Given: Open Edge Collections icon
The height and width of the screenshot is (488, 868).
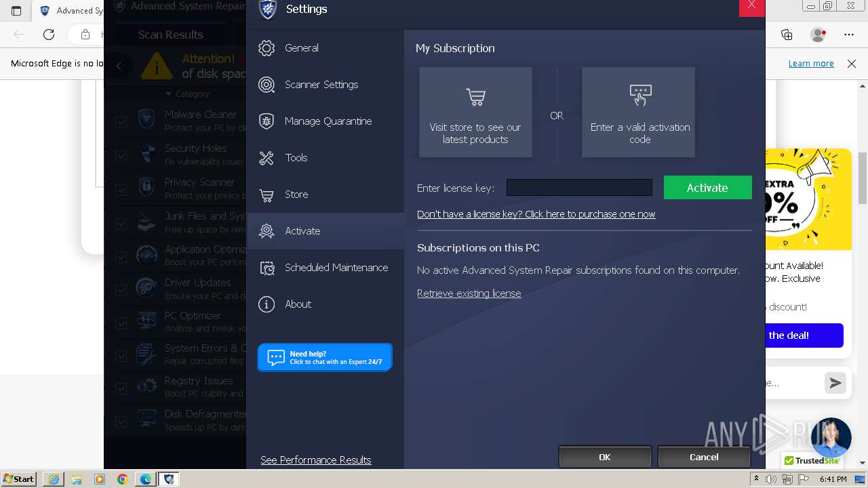Looking at the screenshot, I should [787, 35].
